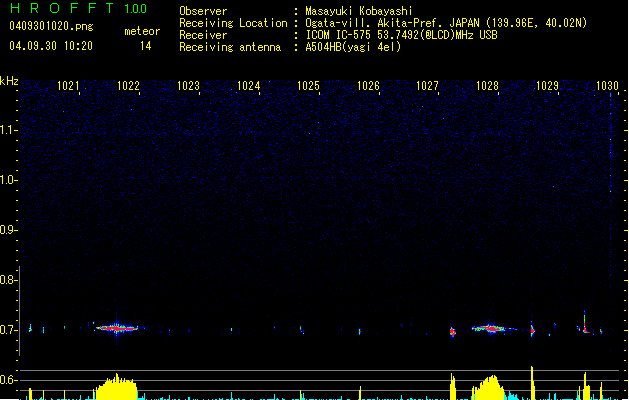Select observer name Masayuki Kobayashi

click(359, 11)
